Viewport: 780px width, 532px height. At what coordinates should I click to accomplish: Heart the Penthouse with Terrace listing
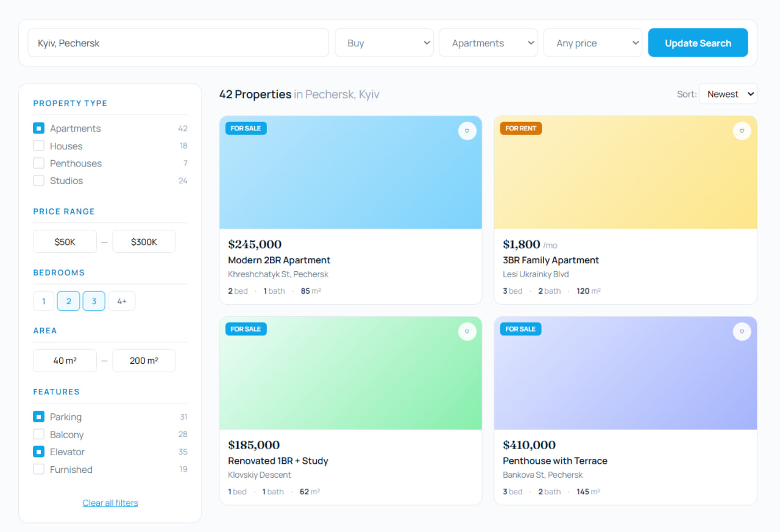coord(742,332)
